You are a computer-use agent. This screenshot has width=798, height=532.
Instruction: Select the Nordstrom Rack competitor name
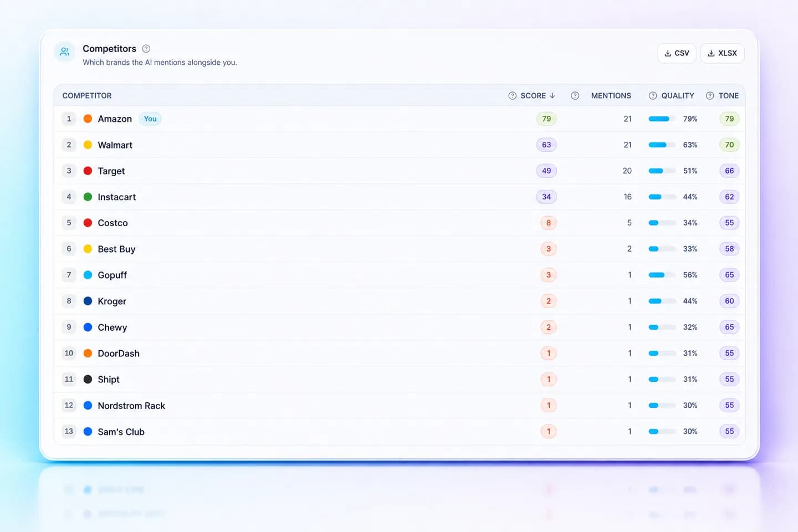131,405
